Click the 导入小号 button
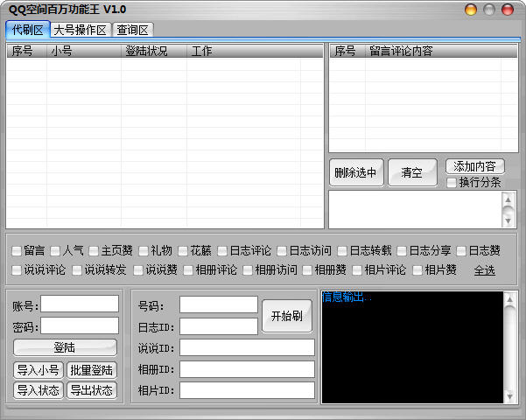Screen dimensions: 526x420 (x=38, y=369)
